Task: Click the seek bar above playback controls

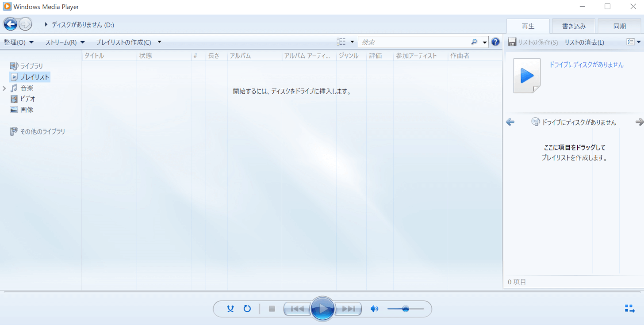Action: (322, 292)
